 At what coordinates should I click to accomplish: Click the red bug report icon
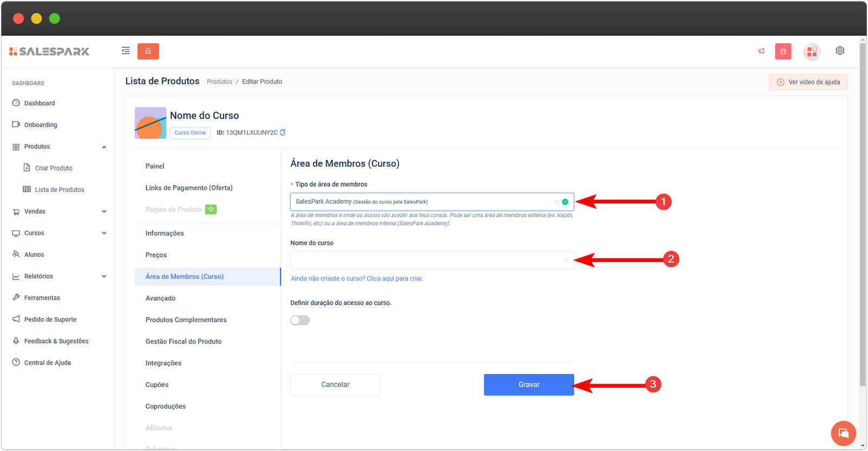[783, 52]
